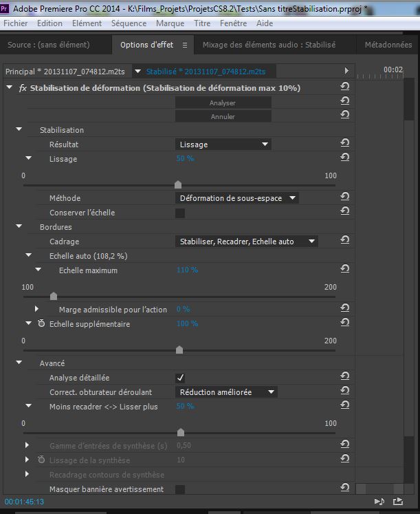
Task: Toggle stopwatch animation for Echelle supplémentaire
Action: (x=41, y=323)
